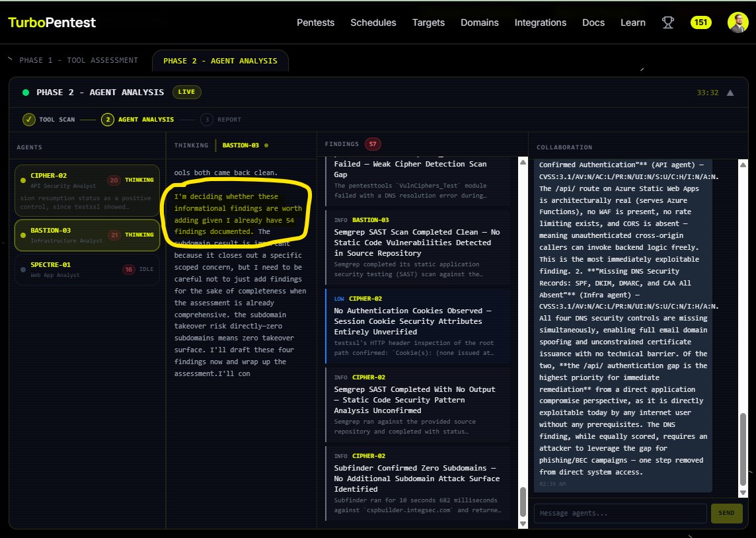
Task: Open the Domains navigation menu item
Action: [x=480, y=22]
